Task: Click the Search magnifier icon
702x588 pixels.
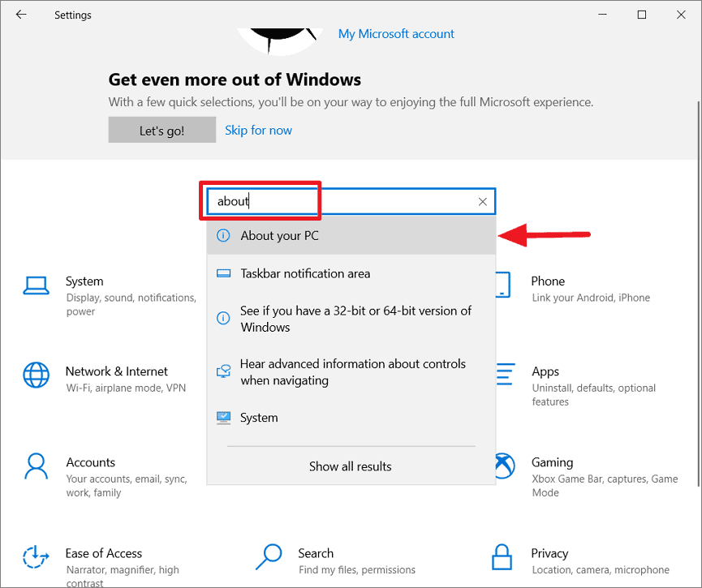Action: 269,556
